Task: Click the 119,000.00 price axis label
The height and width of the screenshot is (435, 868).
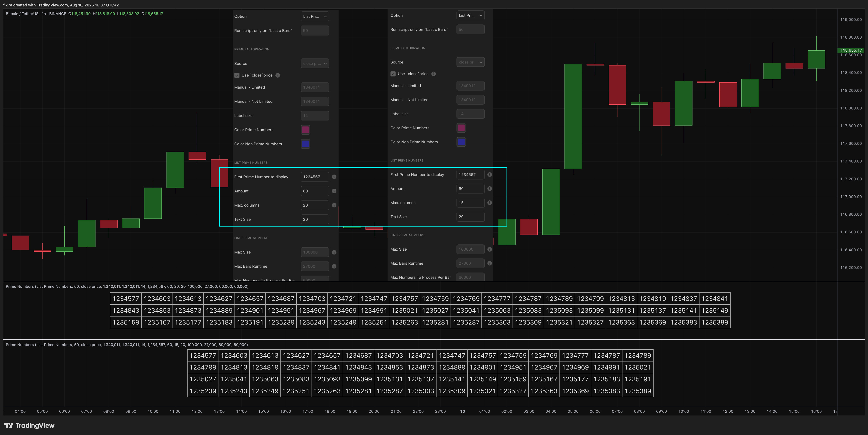Action: click(x=851, y=19)
